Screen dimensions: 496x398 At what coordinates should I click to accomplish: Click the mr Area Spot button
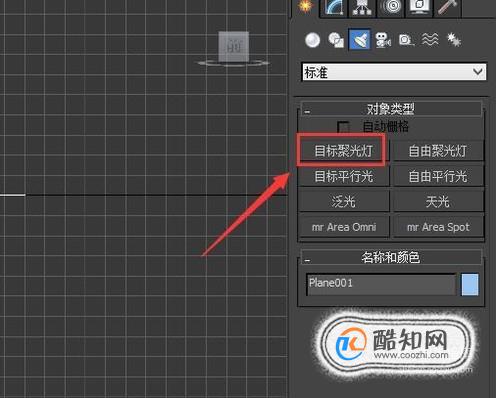pyautogui.click(x=438, y=227)
